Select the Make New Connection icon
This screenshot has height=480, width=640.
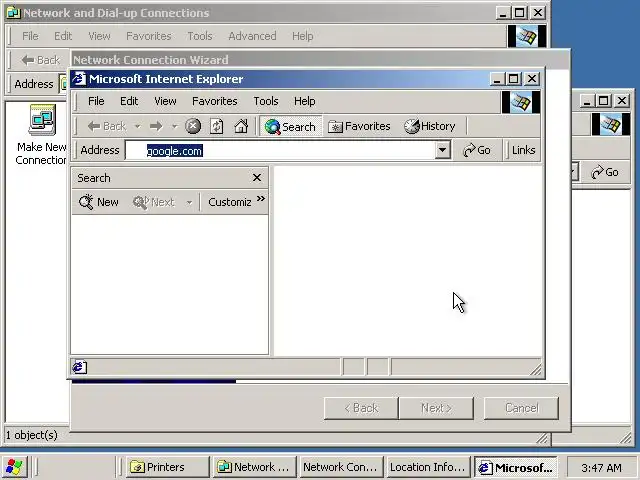point(41,135)
